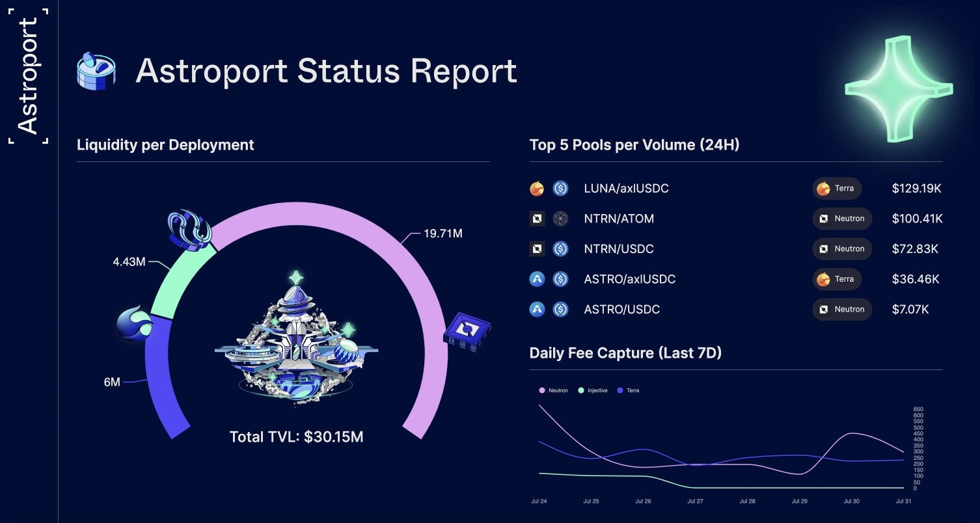Screen dimensions: 980x523
Task: Click the USDC icon in the NTRN/USDC row
Action: click(560, 248)
